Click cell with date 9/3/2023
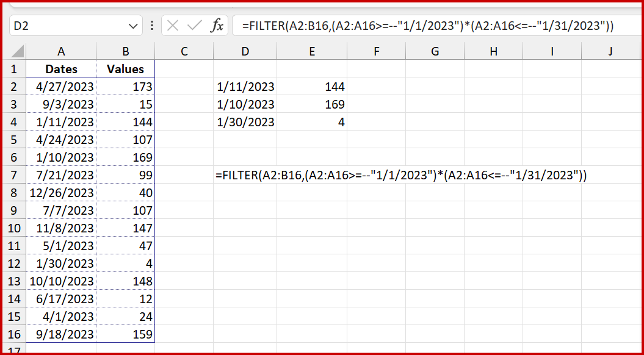 point(61,104)
